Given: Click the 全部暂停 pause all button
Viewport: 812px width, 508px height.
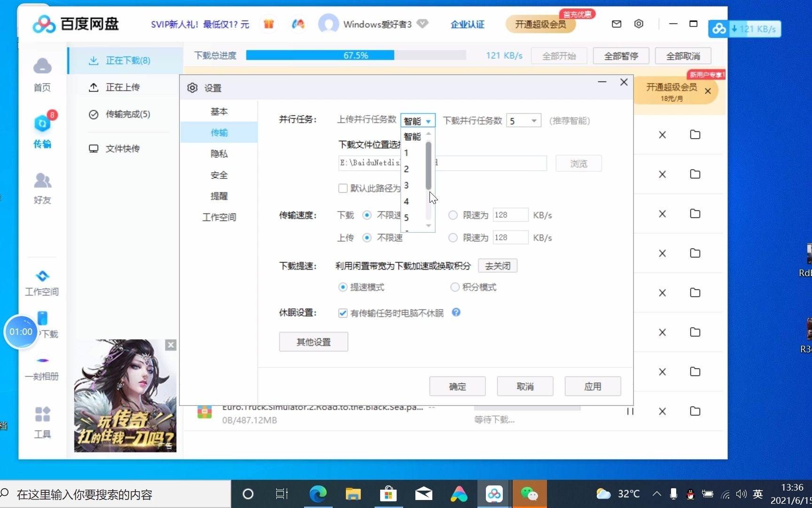Looking at the screenshot, I should point(621,56).
